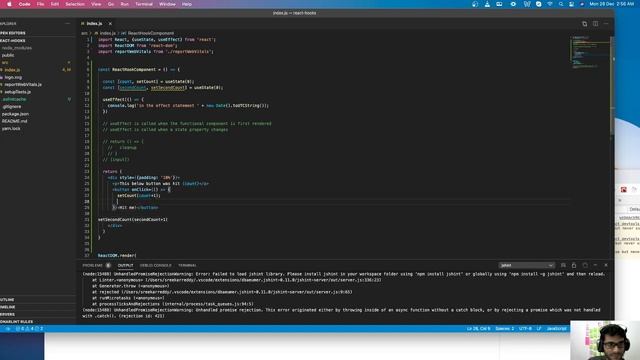This screenshot has width=640, height=360.
Task: Click the ReactHookComponent breadcrumb
Action: [151, 33]
